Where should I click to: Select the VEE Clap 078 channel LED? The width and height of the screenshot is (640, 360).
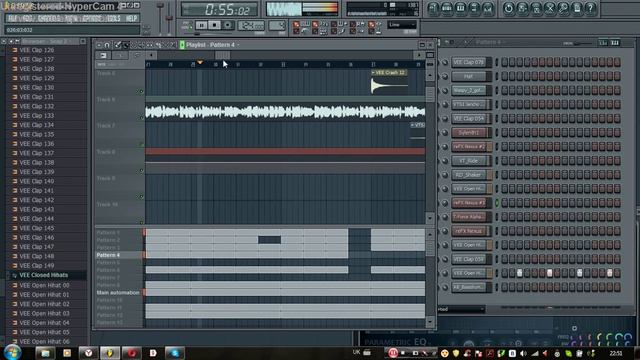pyautogui.click(x=497, y=62)
